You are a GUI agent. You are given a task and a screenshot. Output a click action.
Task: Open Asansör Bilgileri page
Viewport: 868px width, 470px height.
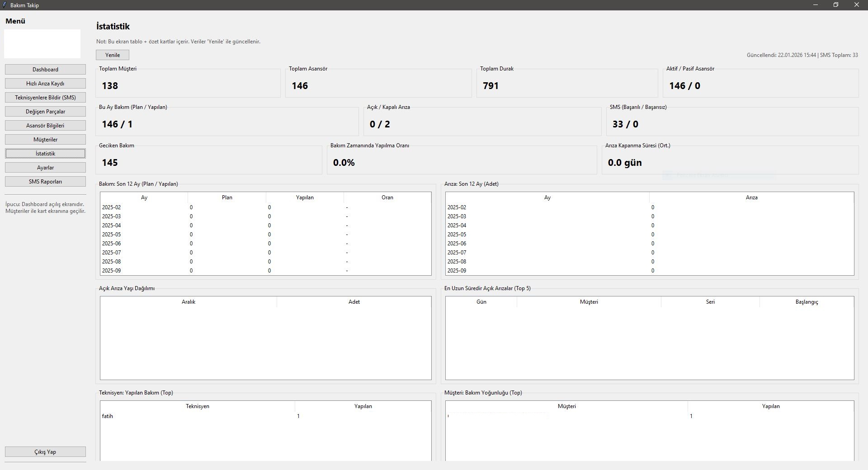tap(45, 126)
